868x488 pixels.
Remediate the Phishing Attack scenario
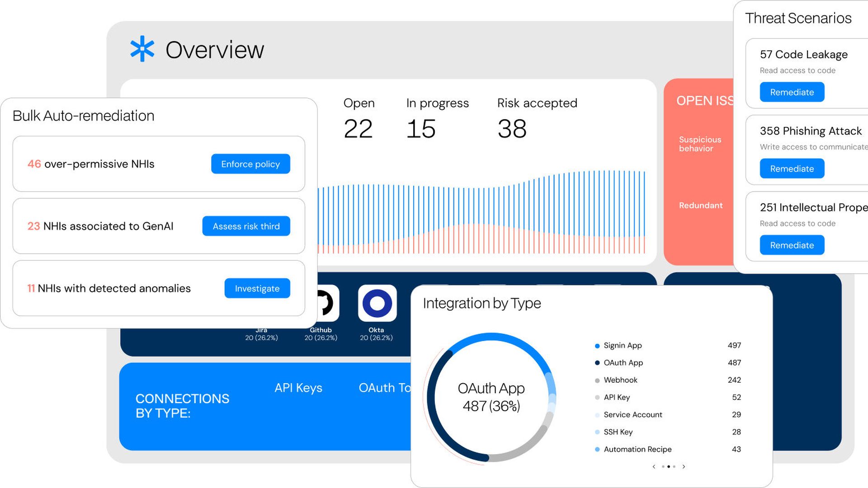(792, 169)
